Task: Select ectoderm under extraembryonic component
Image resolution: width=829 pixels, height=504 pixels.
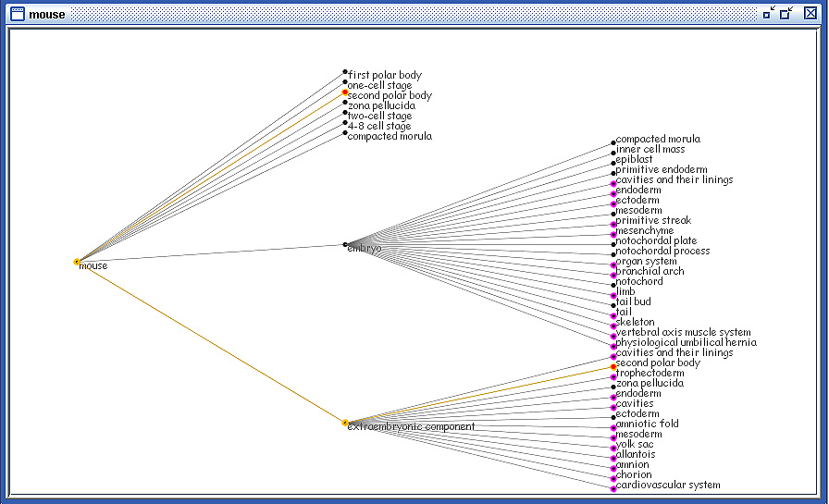Action: (613, 417)
